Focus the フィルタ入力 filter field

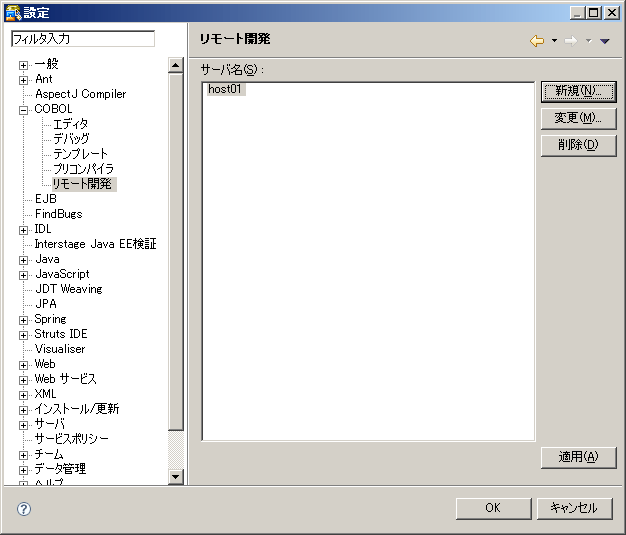(x=83, y=39)
